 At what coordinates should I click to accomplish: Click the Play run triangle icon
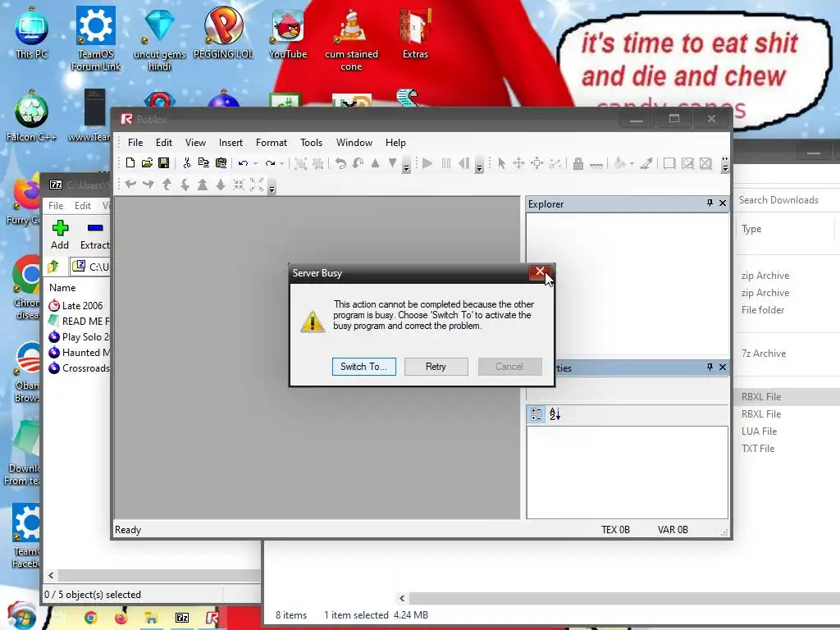point(427,163)
